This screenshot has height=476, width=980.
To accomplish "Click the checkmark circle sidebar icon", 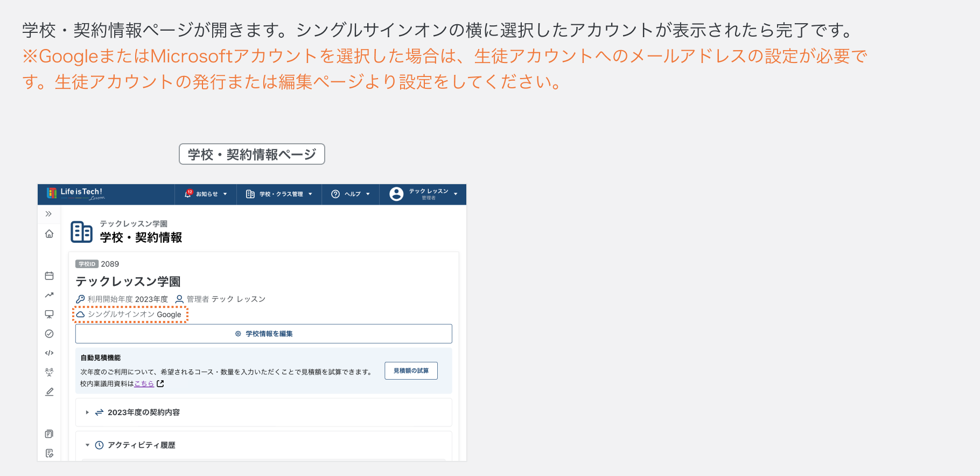I will click(x=49, y=334).
